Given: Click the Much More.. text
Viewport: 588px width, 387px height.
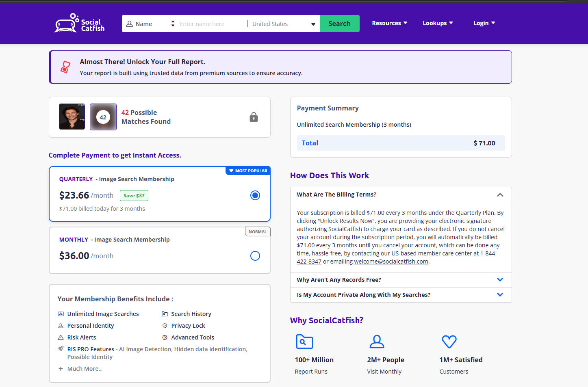Looking at the screenshot, I should (85, 369).
